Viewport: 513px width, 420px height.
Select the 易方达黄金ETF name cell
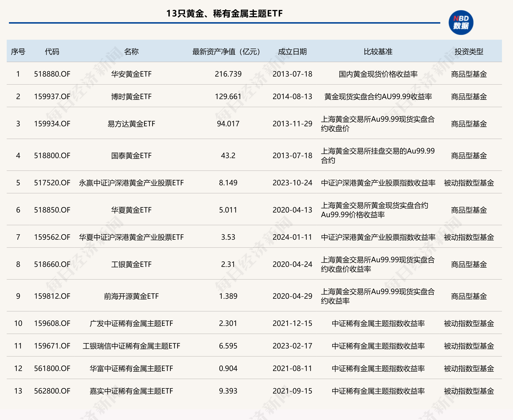[x=131, y=124]
